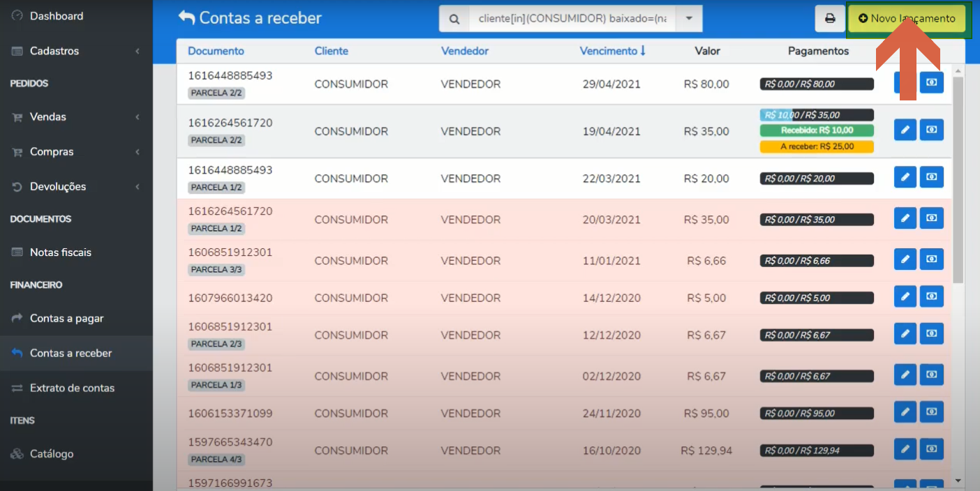
Task: Open Extrato de contas in the sidebar
Action: point(76,388)
